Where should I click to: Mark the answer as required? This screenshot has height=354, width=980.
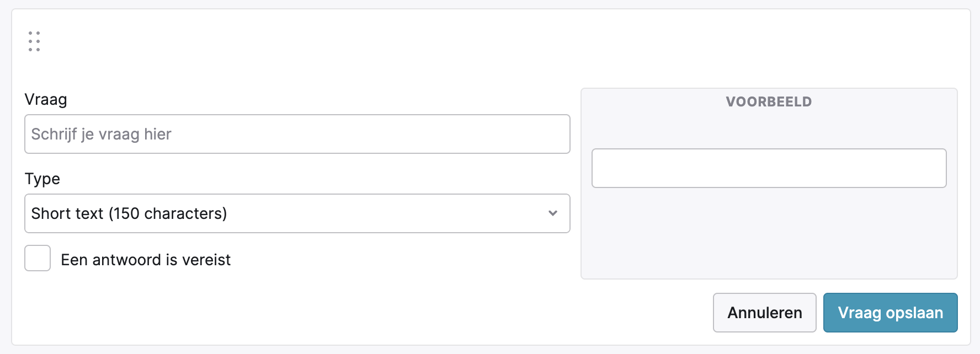(x=38, y=258)
